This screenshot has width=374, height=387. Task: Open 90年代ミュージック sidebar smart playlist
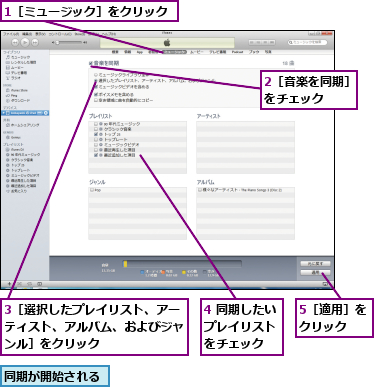coord(23,155)
